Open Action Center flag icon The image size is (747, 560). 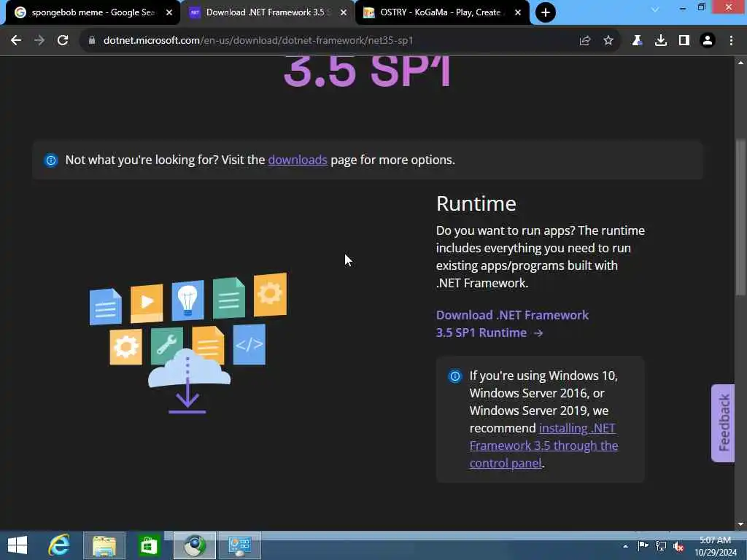643,545
